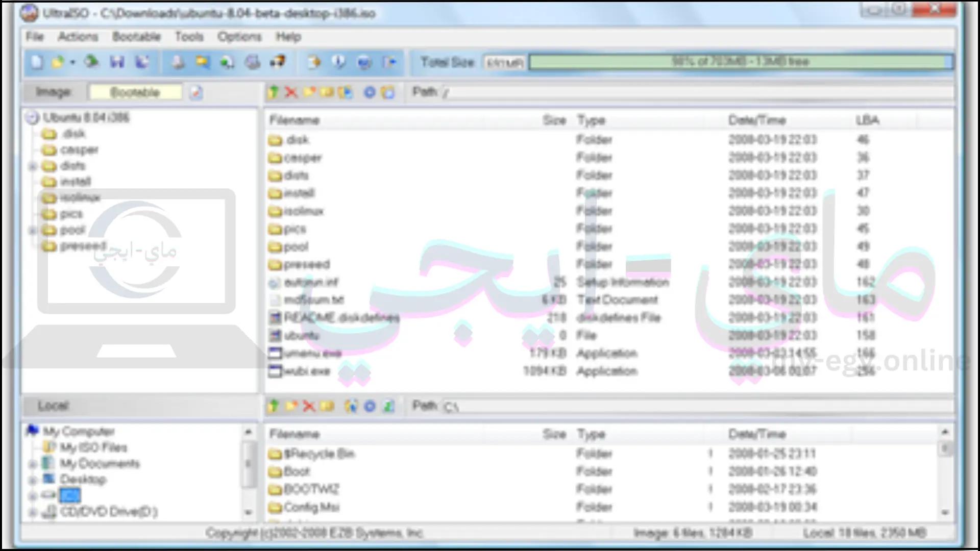Click the globe web toolbar icon

(364, 62)
